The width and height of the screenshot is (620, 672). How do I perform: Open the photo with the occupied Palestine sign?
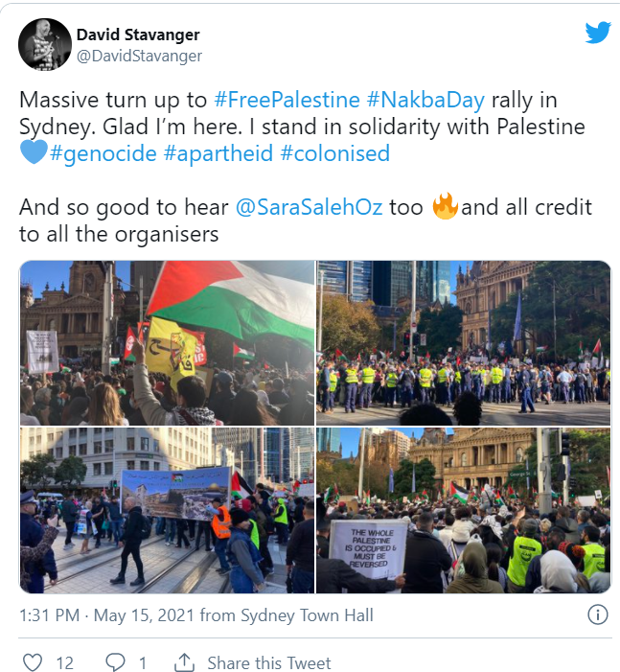click(x=464, y=510)
